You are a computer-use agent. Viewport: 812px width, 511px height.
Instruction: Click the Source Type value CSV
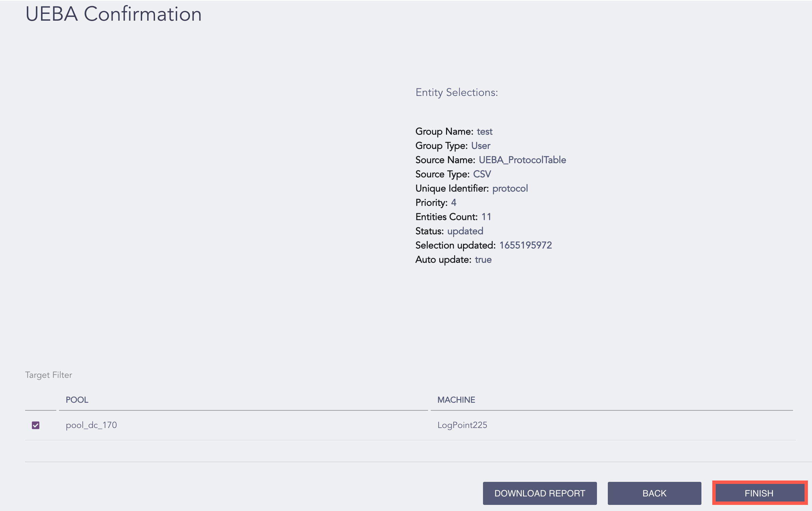coord(482,174)
